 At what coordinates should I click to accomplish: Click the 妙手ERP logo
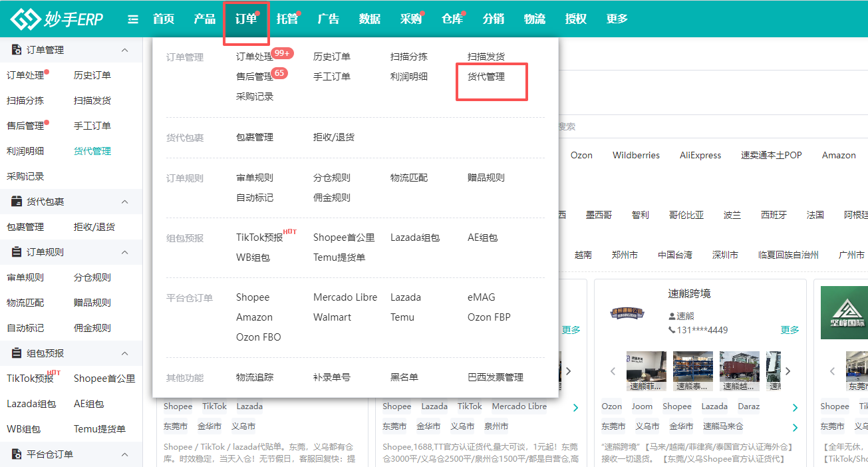pyautogui.click(x=57, y=19)
